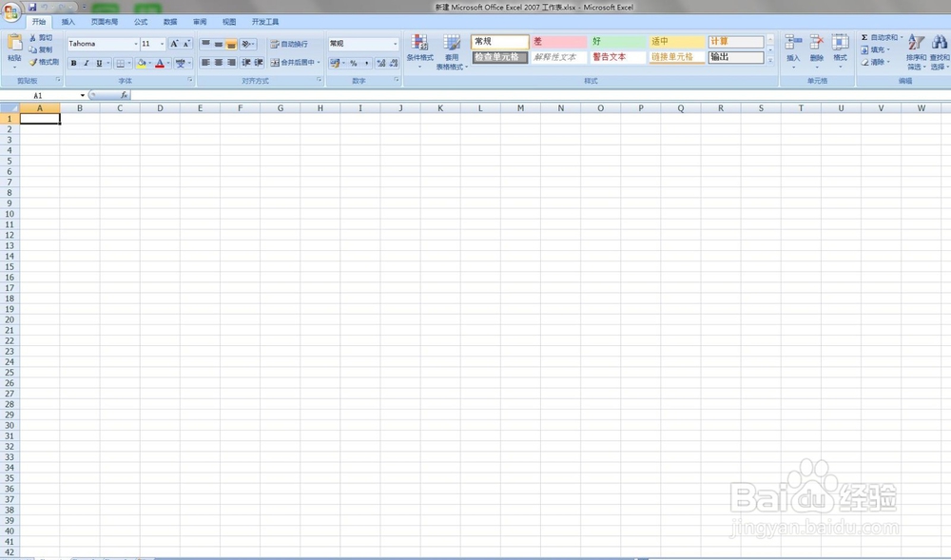Increase indent in alignment group

pos(259,63)
